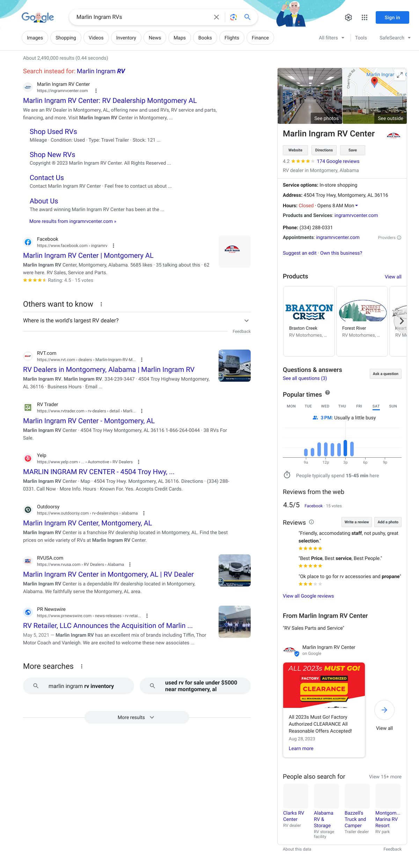Image resolution: width=419 pixels, height=868 pixels.
Task: Expand 'Where is the world's largest RV dealer?'
Action: pos(247,321)
